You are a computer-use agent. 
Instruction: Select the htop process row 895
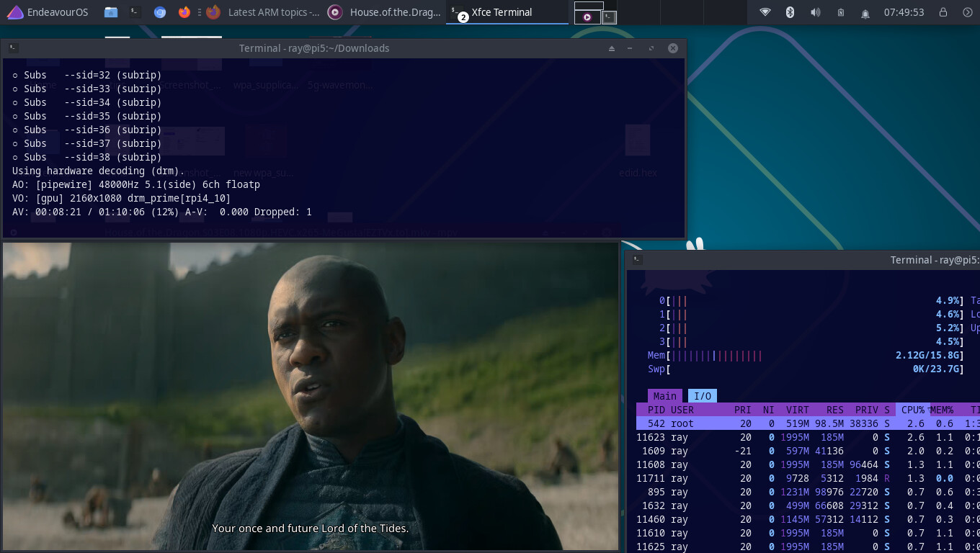(x=808, y=492)
